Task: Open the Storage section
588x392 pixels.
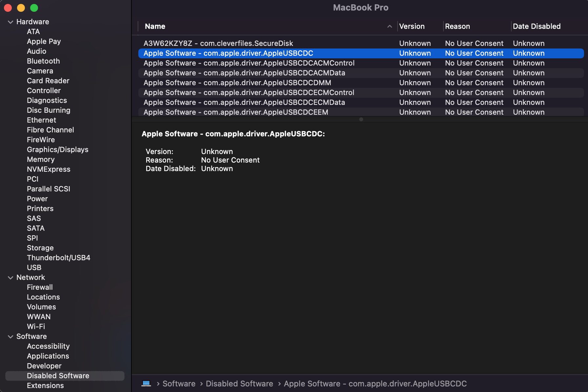Action: click(x=40, y=248)
